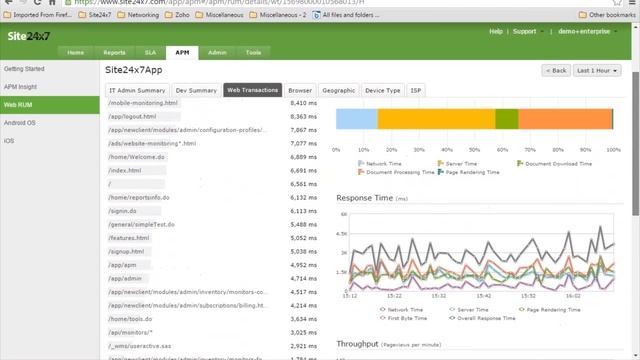
Task: Click the page vertical scrollbar
Action: (636, 143)
